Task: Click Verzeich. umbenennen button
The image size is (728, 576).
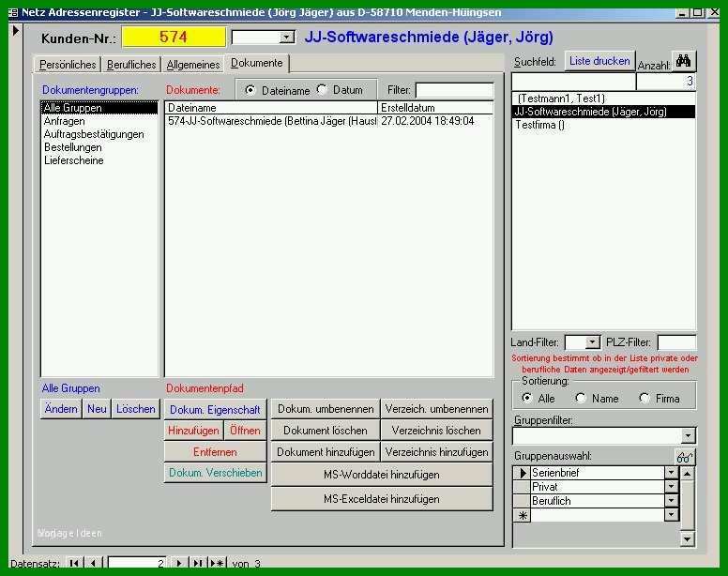Action: 436,409
